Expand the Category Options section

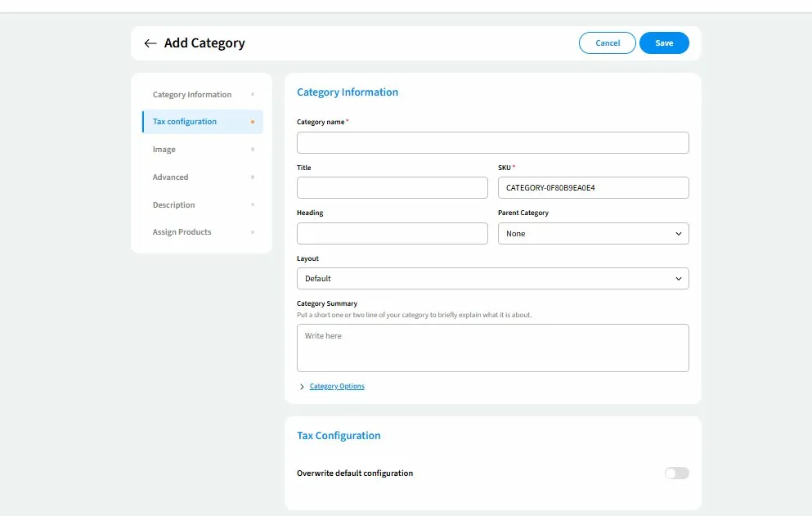(337, 387)
